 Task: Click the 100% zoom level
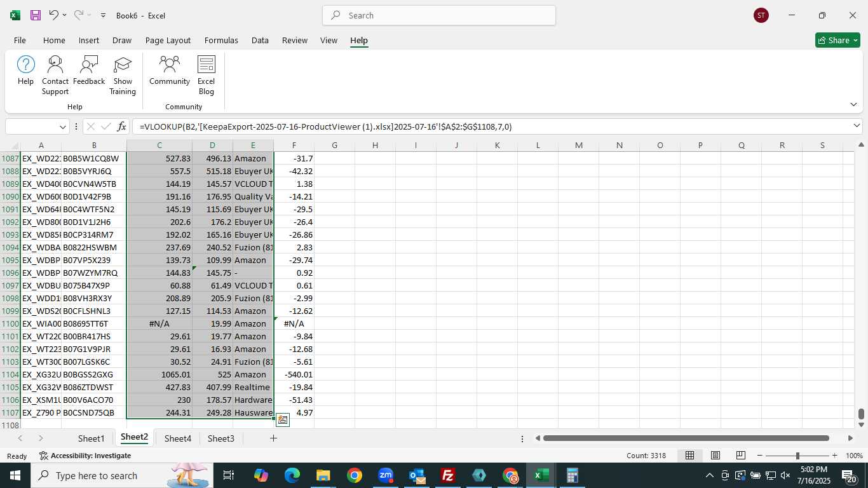(x=854, y=456)
